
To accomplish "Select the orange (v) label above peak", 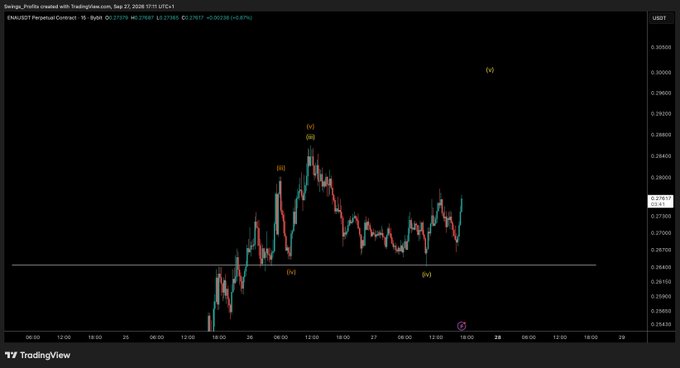I will point(310,127).
